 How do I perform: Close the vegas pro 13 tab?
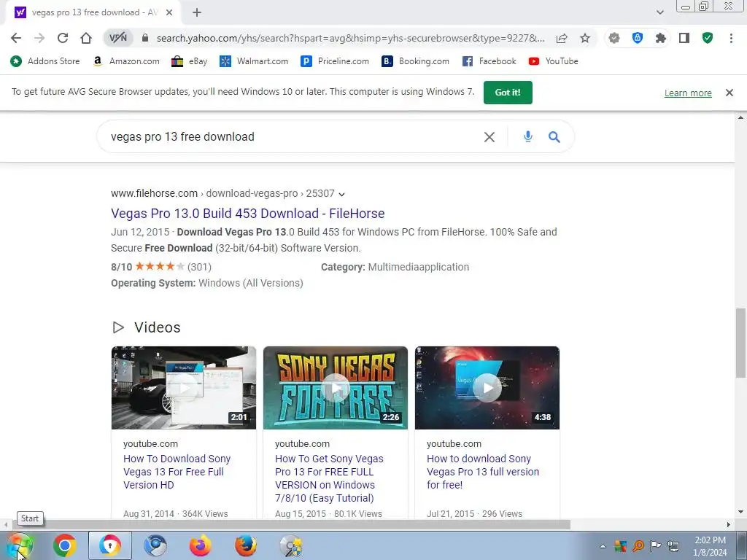coord(169,12)
